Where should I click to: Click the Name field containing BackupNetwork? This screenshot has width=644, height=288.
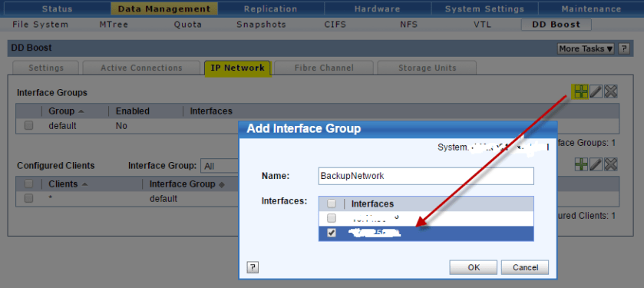[426, 176]
